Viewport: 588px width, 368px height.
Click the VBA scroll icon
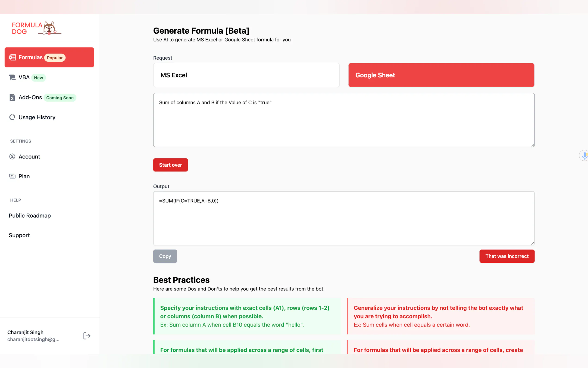click(x=12, y=77)
